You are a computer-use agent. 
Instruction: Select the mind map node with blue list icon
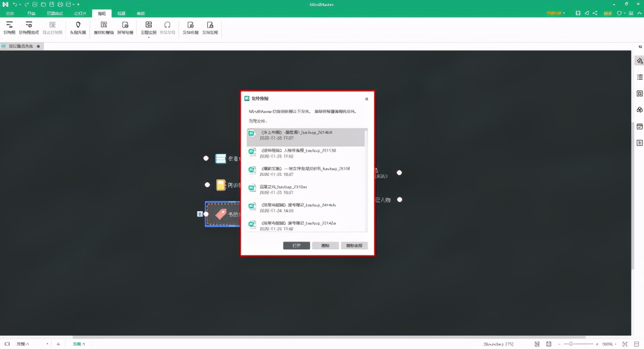click(227, 159)
